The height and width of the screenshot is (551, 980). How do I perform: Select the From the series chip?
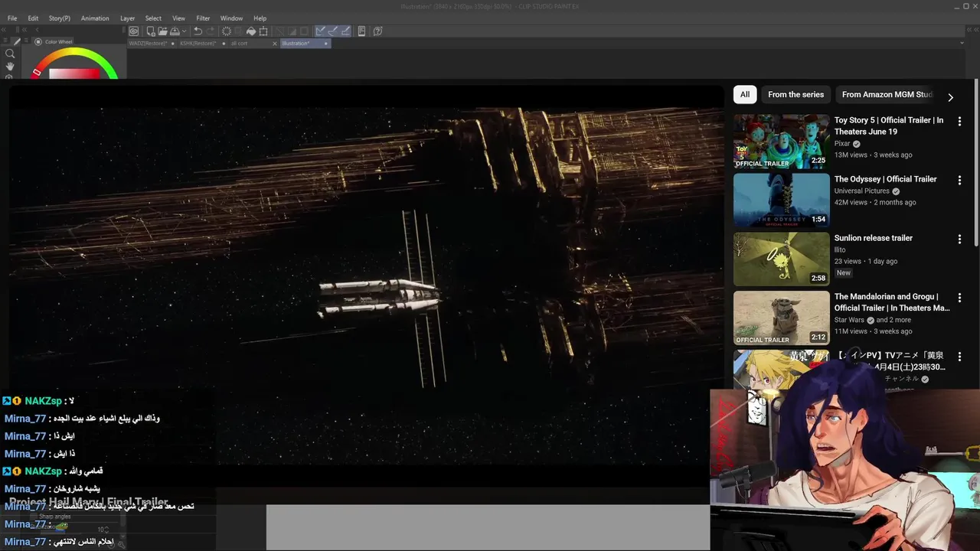[796, 95]
